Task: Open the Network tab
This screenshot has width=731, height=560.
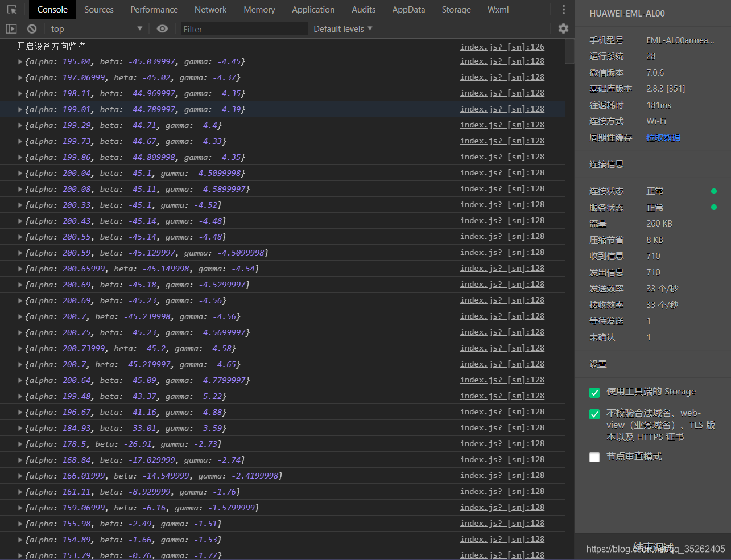Action: 210,10
